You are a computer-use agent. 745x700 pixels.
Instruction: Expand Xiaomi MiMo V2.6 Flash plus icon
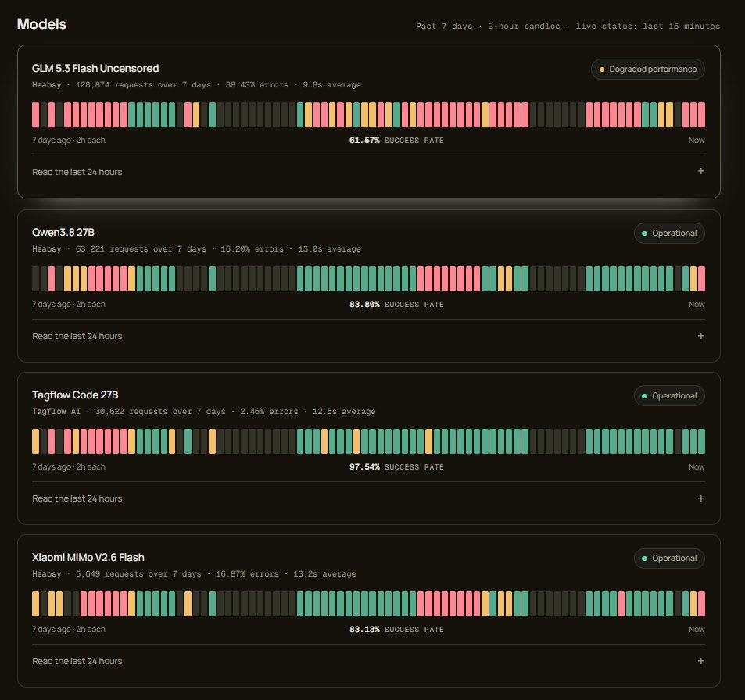coord(700,661)
